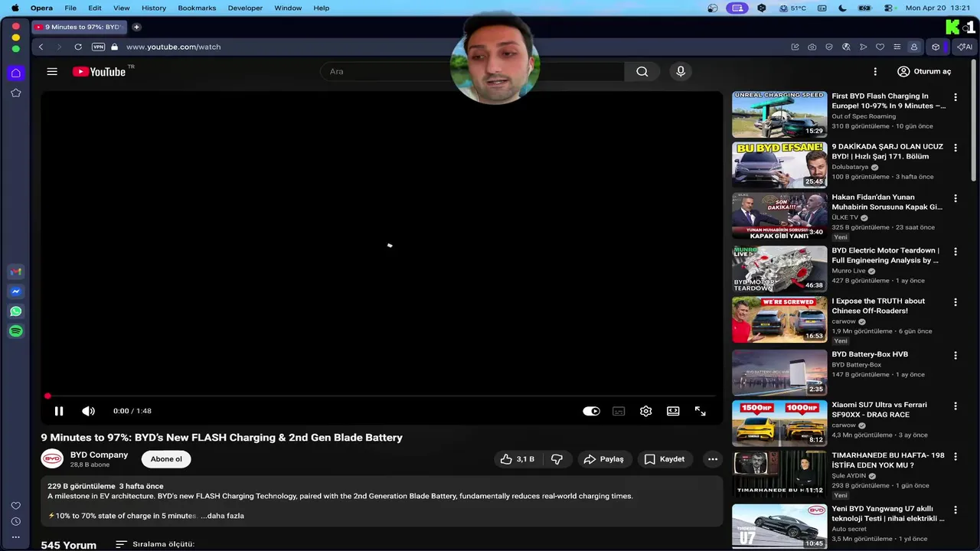Open options for First BYD Flash Charging video

955,97
